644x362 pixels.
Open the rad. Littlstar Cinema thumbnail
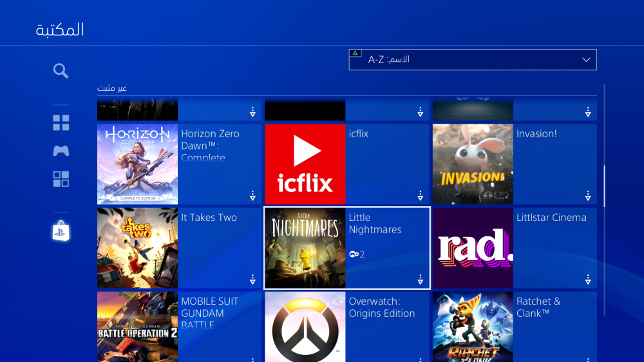(x=473, y=248)
